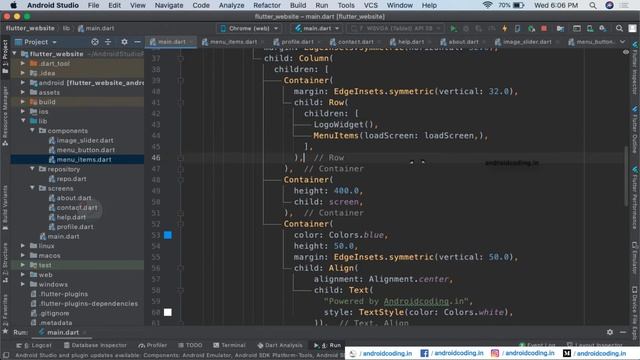This screenshot has width=640, height=360.
Task: Click the debug bug icon in toolbar
Action: 466,29
